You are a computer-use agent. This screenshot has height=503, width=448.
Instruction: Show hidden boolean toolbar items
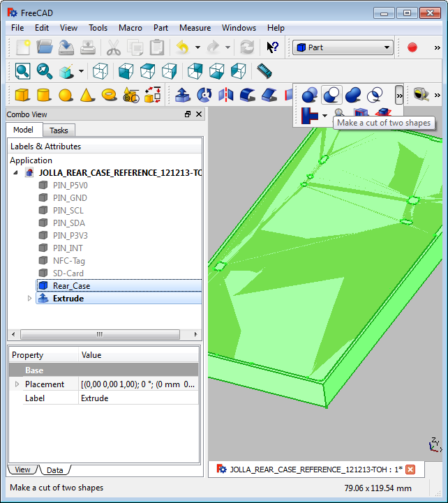pos(399,96)
